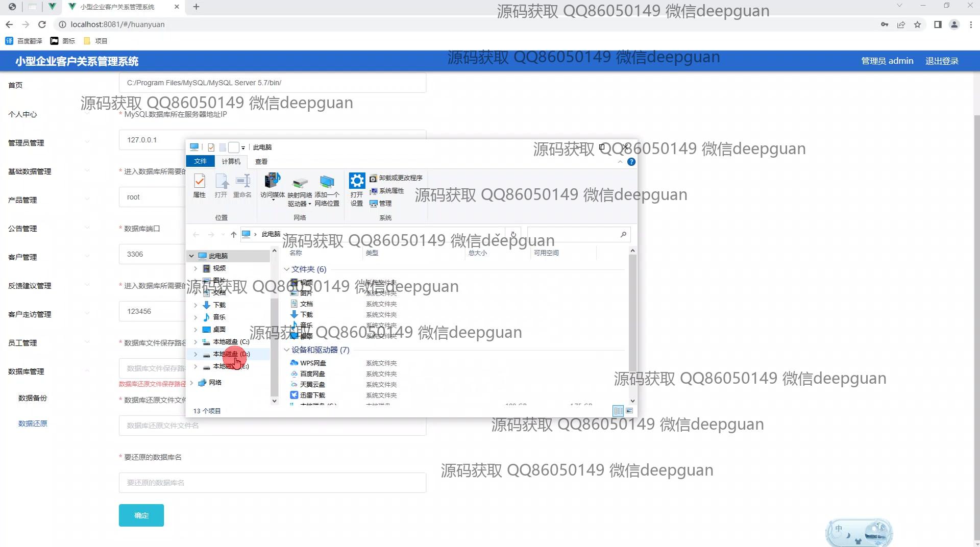Expand the 下载 tree node
Viewport: 980px width, 547px height.
[195, 305]
